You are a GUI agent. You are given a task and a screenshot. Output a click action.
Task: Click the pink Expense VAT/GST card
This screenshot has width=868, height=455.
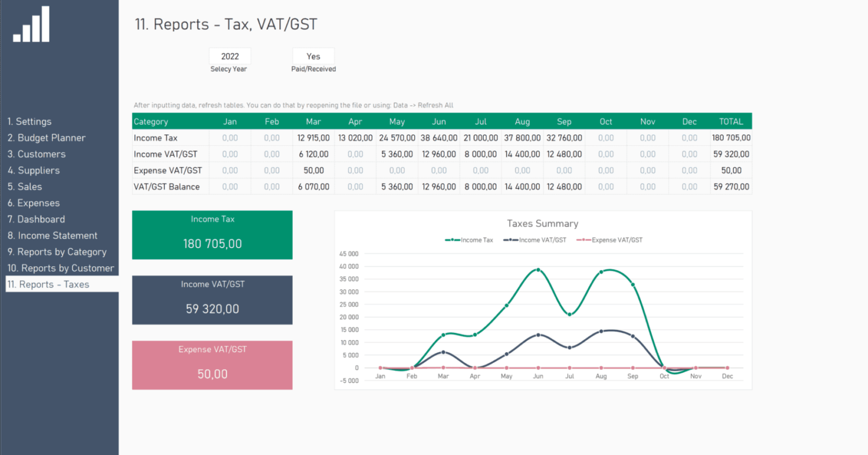click(212, 365)
